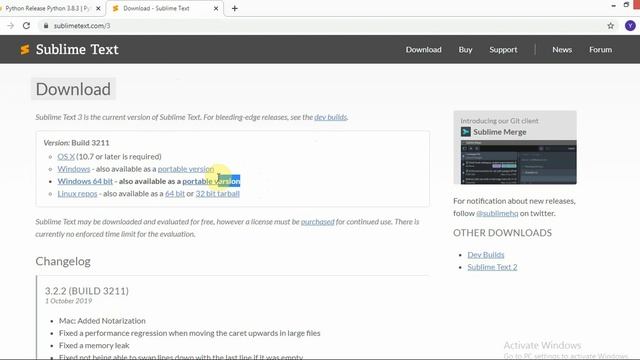The image size is (640, 360).
Task: Click the Sublime Merge logo icon
Action: [x=466, y=132]
